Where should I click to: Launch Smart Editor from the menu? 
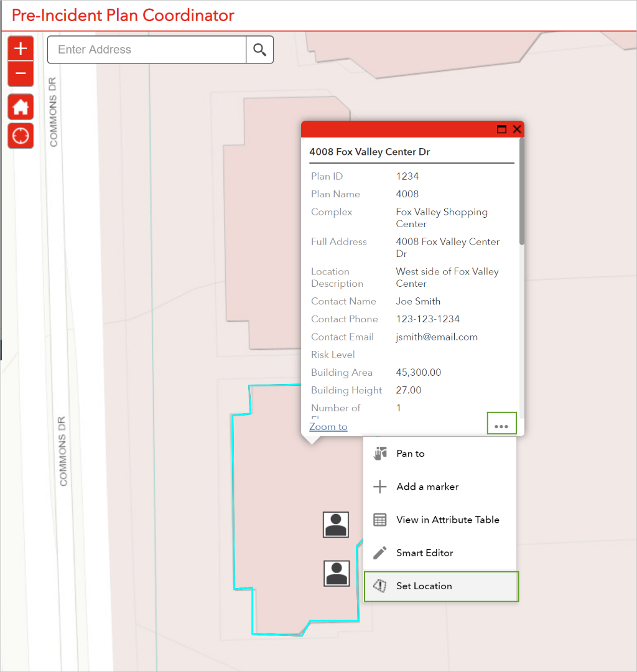425,553
